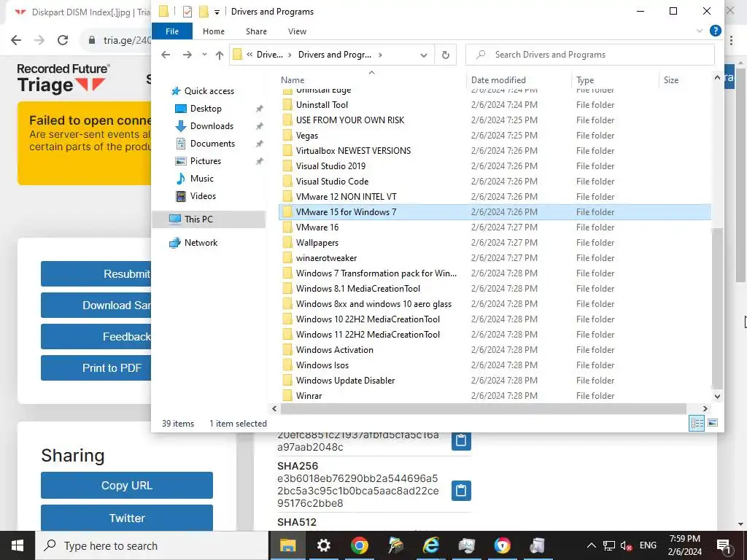Click the Chrome back navigation arrow
The image size is (747, 560).
pyautogui.click(x=16, y=41)
